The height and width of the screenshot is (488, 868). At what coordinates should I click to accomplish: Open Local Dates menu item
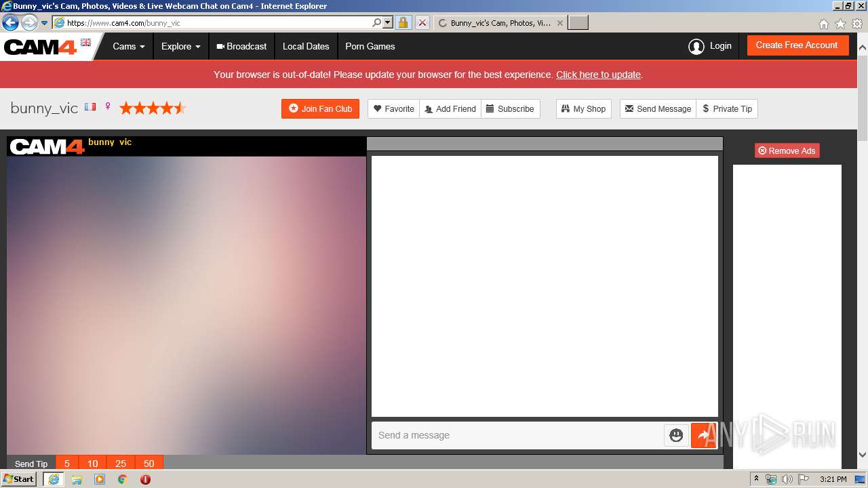[x=306, y=47]
